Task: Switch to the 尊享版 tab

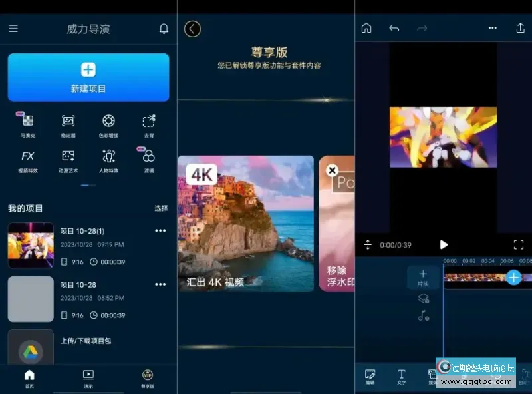Action: tap(147, 377)
